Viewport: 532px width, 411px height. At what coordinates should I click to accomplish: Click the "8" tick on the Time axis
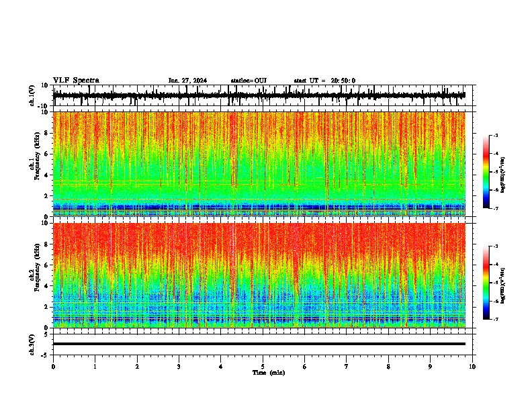[388, 367]
